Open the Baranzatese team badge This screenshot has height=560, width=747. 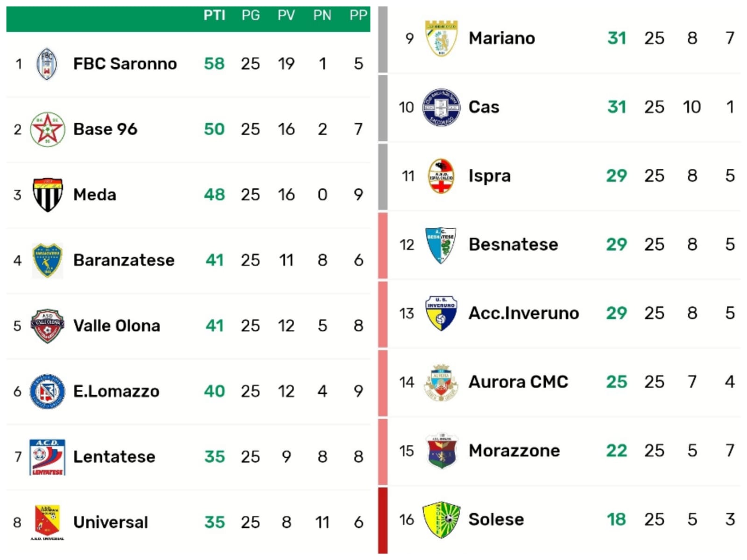click(47, 260)
